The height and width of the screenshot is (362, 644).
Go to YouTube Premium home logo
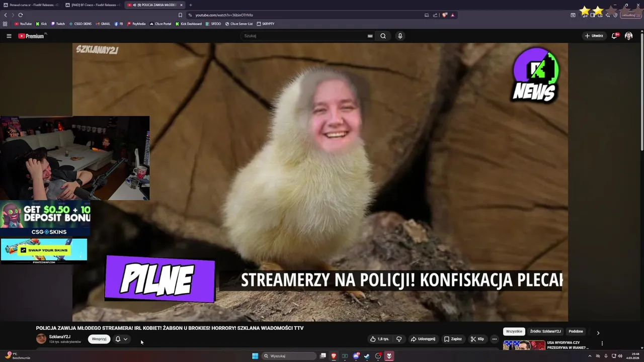pyautogui.click(x=31, y=36)
